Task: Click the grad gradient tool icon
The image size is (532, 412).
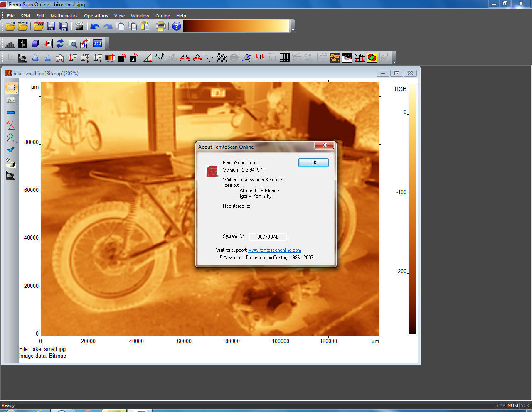Action: [360, 58]
